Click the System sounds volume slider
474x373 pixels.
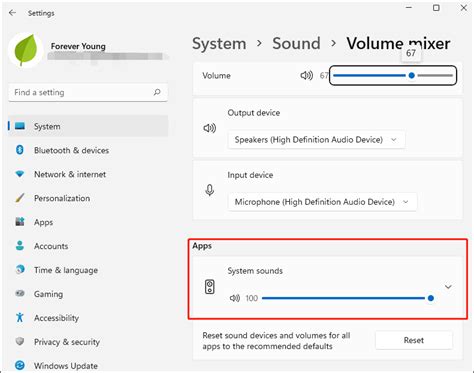[x=348, y=298]
